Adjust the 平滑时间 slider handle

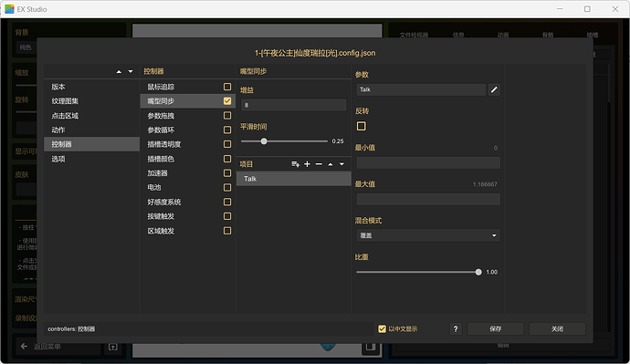(x=264, y=141)
